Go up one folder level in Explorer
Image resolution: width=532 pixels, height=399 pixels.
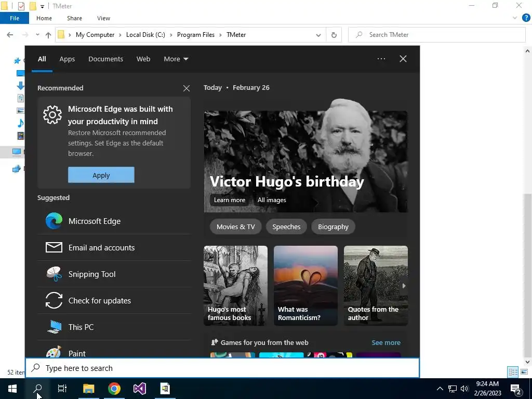48,35
